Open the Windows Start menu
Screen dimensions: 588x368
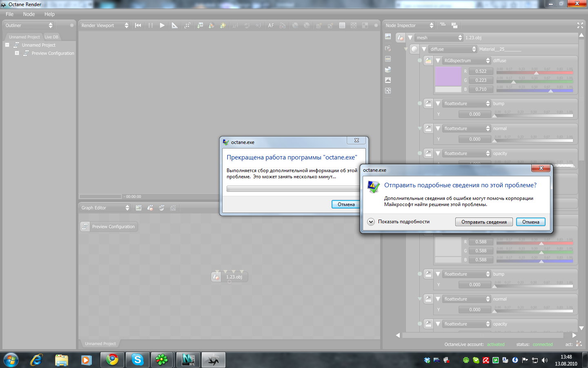click(x=11, y=360)
